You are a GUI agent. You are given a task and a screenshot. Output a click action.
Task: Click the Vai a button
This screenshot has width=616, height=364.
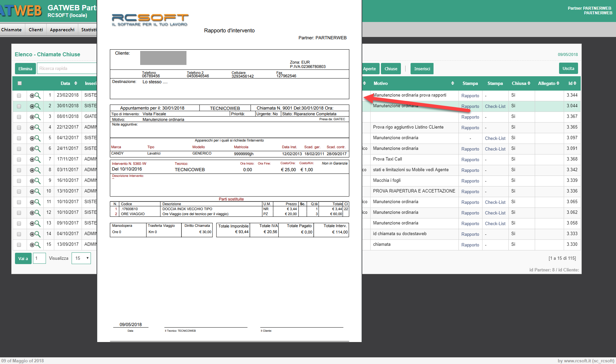(23, 258)
